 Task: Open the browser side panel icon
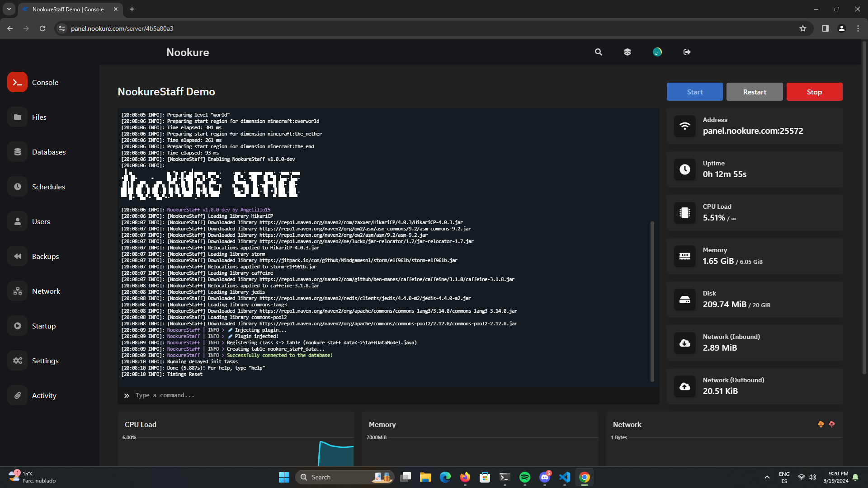coord(826,28)
